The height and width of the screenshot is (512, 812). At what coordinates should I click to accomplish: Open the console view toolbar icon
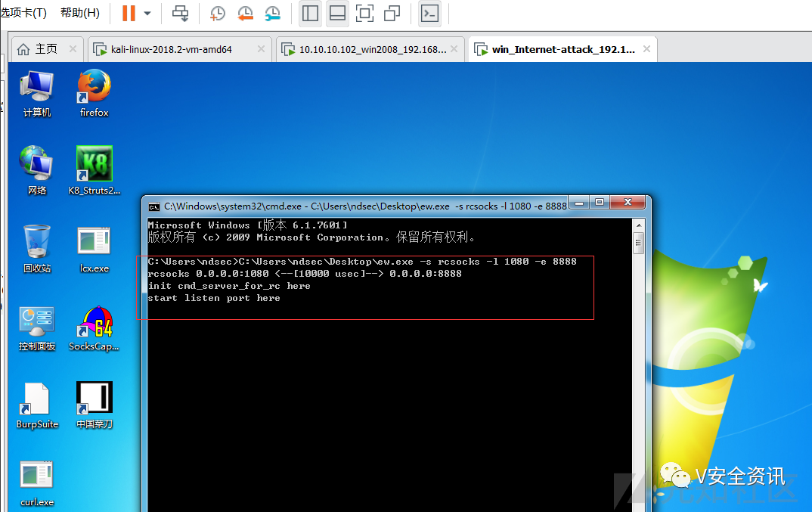[430, 14]
